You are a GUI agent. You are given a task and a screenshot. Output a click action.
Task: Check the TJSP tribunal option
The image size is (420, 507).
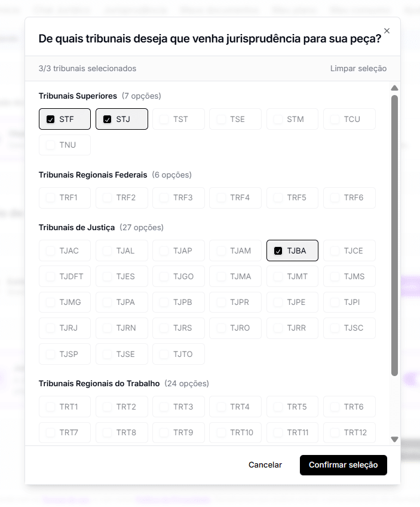(51, 354)
